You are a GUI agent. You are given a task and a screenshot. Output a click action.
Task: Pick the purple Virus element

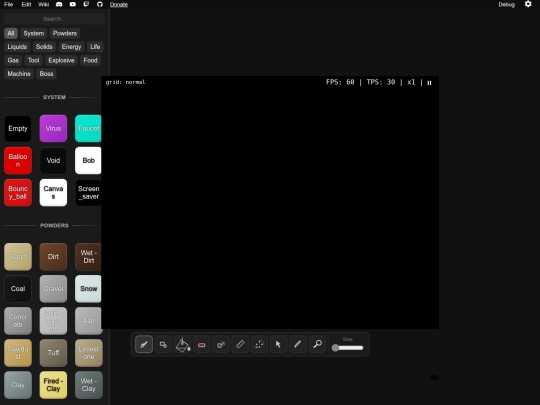(x=53, y=128)
